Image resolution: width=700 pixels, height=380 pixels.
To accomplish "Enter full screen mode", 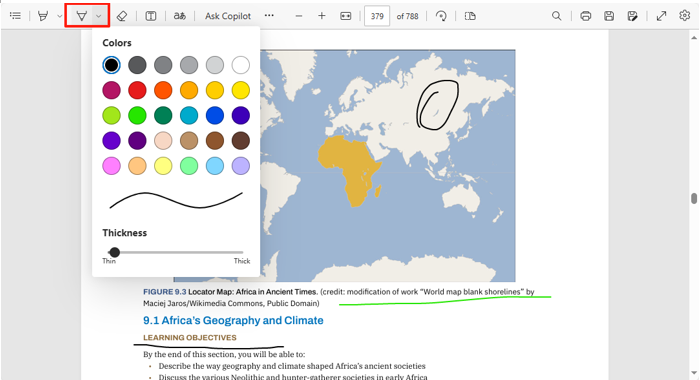I will [661, 16].
